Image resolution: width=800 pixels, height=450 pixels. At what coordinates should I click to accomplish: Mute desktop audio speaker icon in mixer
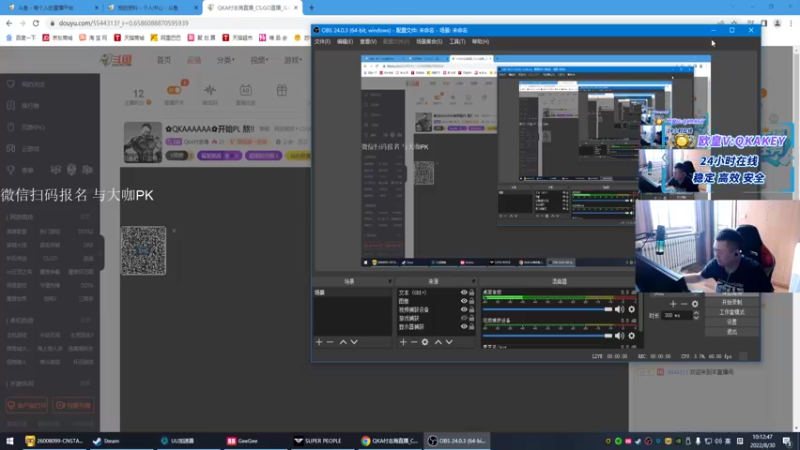pos(619,309)
